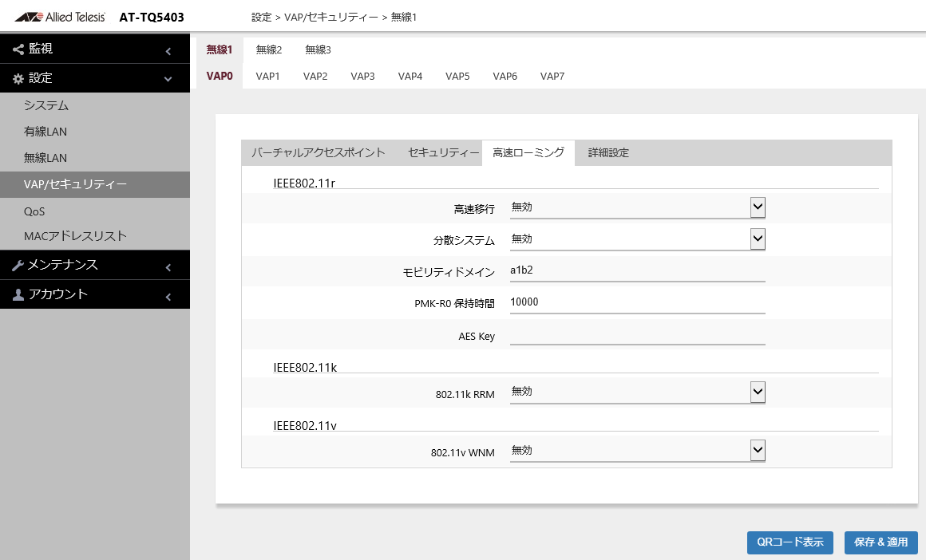Open the 詳細設定 tab

tap(608, 153)
